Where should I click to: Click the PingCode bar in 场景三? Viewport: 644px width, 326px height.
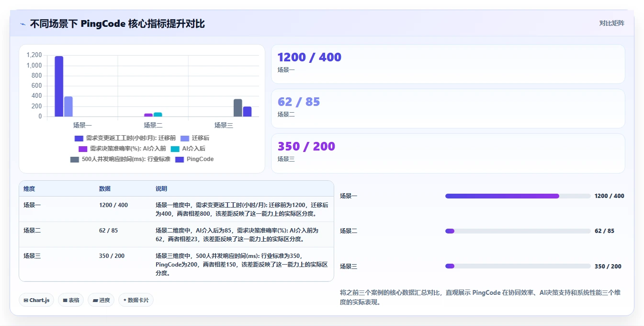(x=247, y=112)
